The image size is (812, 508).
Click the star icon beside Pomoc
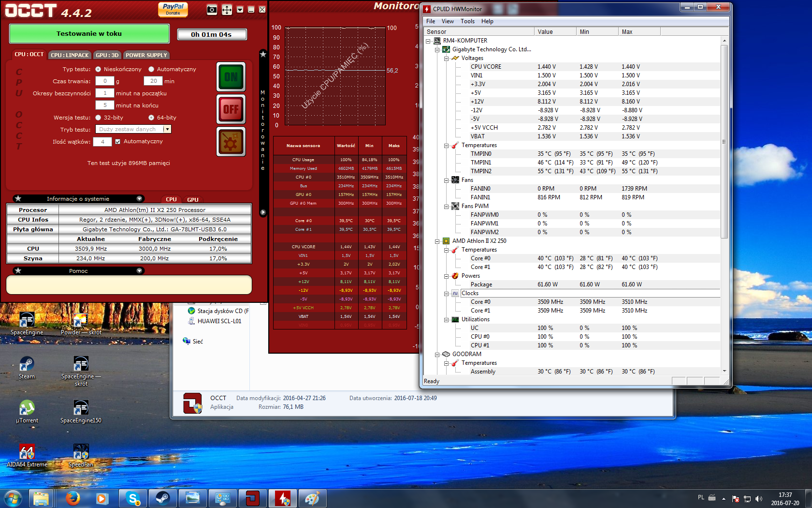tap(18, 270)
